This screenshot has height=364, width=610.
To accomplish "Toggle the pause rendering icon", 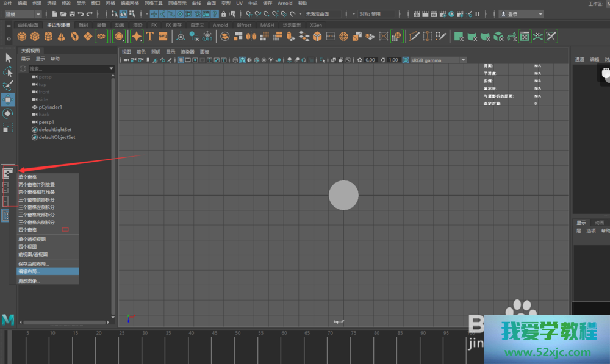I will (x=478, y=14).
